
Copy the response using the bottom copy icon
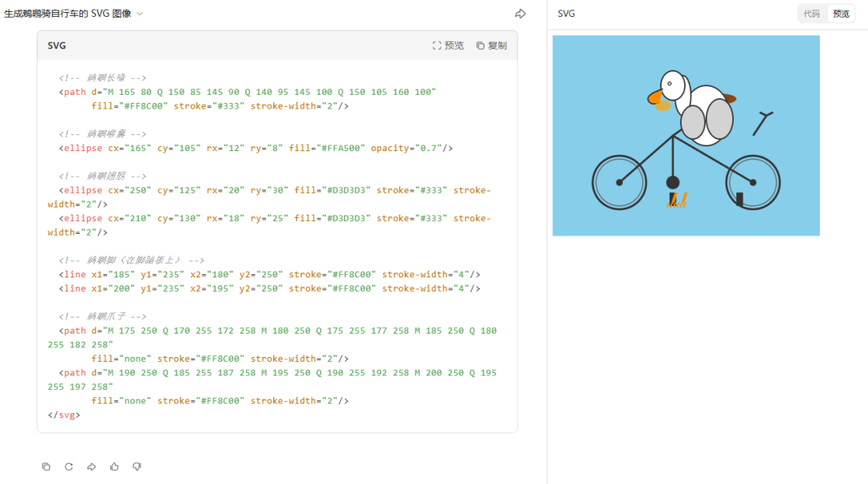[x=46, y=467]
